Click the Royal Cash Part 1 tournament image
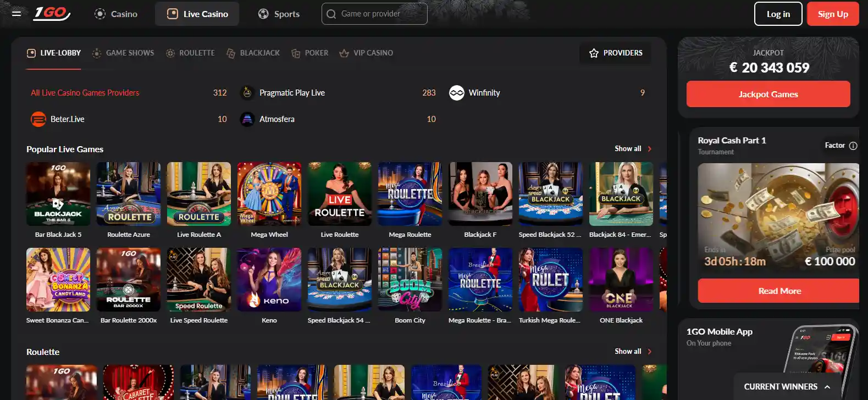The height and width of the screenshot is (400, 868). tap(778, 217)
